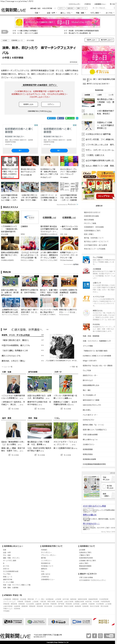Expand もっとみる under 事件・事故
This screenshot has height=644, width=117.
[x=40, y=455]
